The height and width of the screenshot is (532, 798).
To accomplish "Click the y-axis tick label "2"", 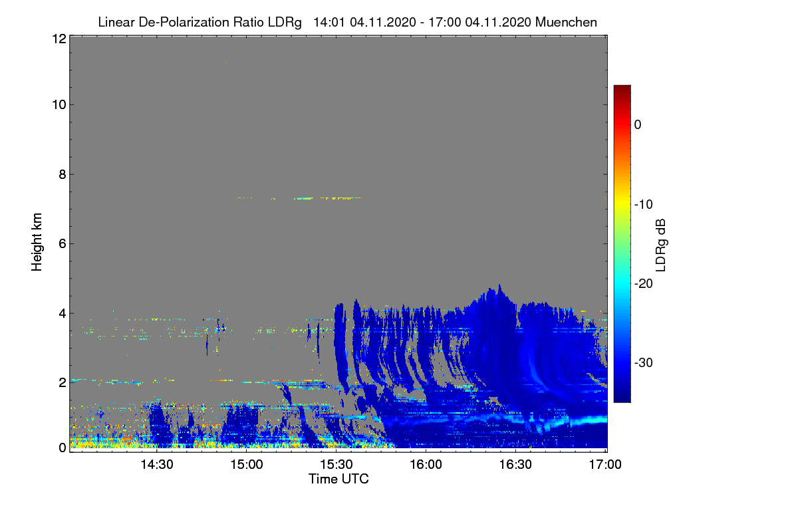I will coord(62,382).
